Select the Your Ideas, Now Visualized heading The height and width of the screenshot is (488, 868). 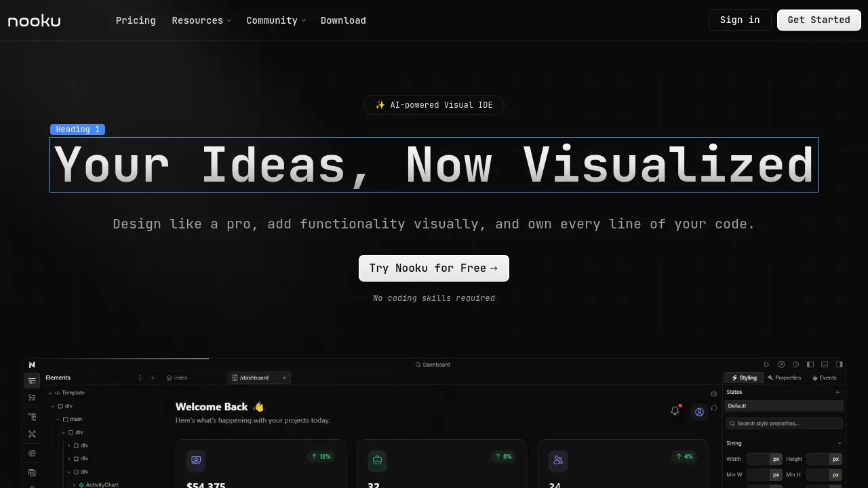[x=434, y=165]
